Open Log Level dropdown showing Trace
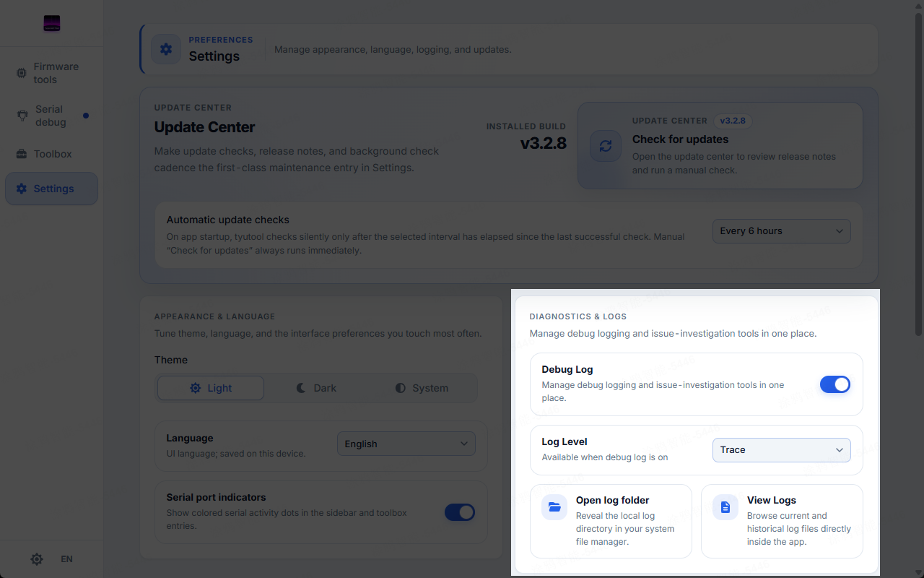Screen dimensions: 924x578 point(782,449)
